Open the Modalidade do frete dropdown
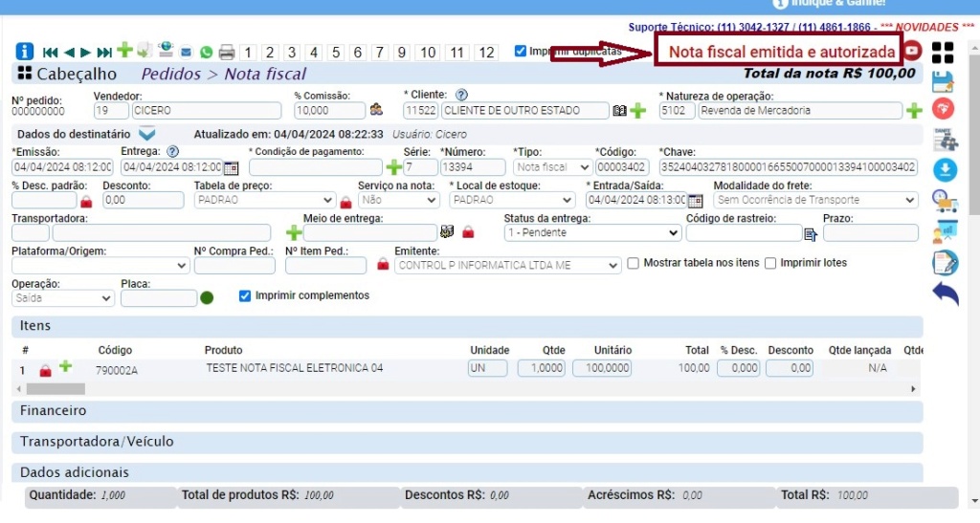The height and width of the screenshot is (523, 980). [815, 201]
